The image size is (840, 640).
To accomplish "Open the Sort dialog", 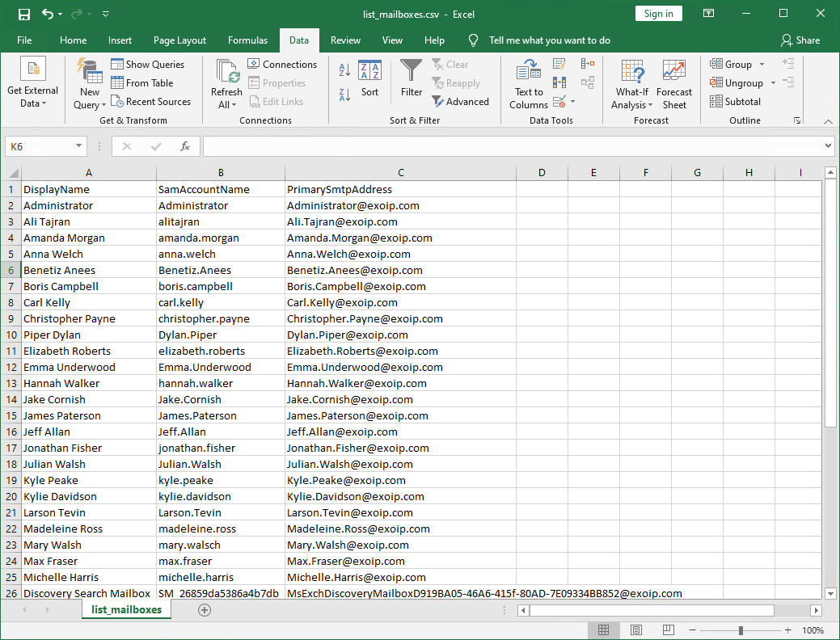I will (369, 78).
